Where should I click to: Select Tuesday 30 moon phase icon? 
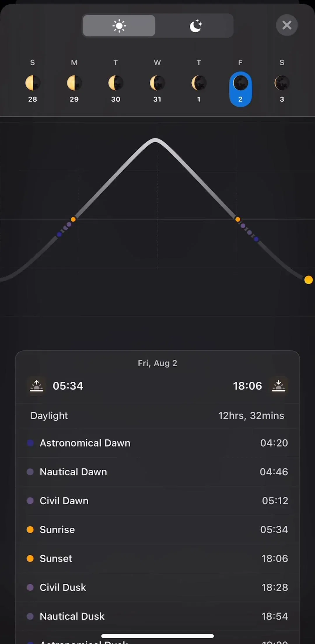[x=116, y=83]
